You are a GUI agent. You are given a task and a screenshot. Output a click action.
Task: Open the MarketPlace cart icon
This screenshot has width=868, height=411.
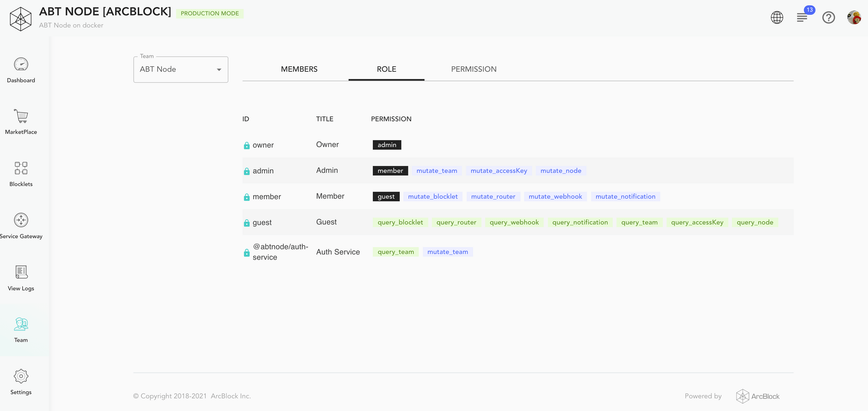[x=21, y=116]
